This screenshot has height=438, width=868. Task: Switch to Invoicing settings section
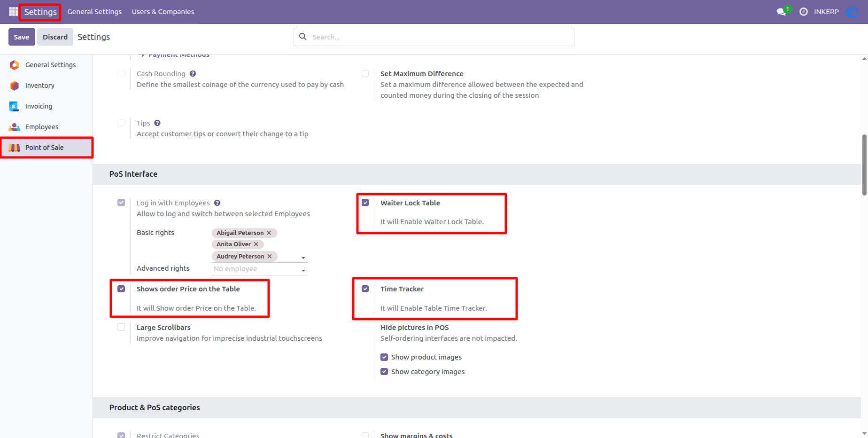tap(46, 106)
